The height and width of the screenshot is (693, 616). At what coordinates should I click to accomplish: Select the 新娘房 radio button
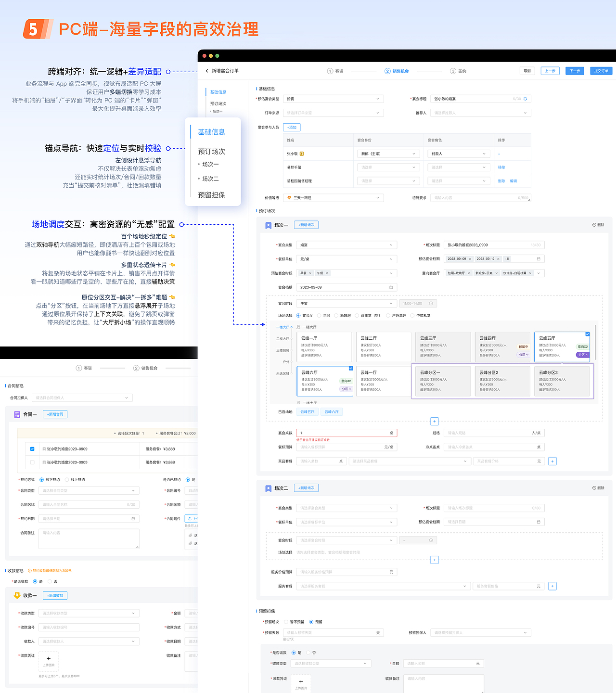pos(336,316)
